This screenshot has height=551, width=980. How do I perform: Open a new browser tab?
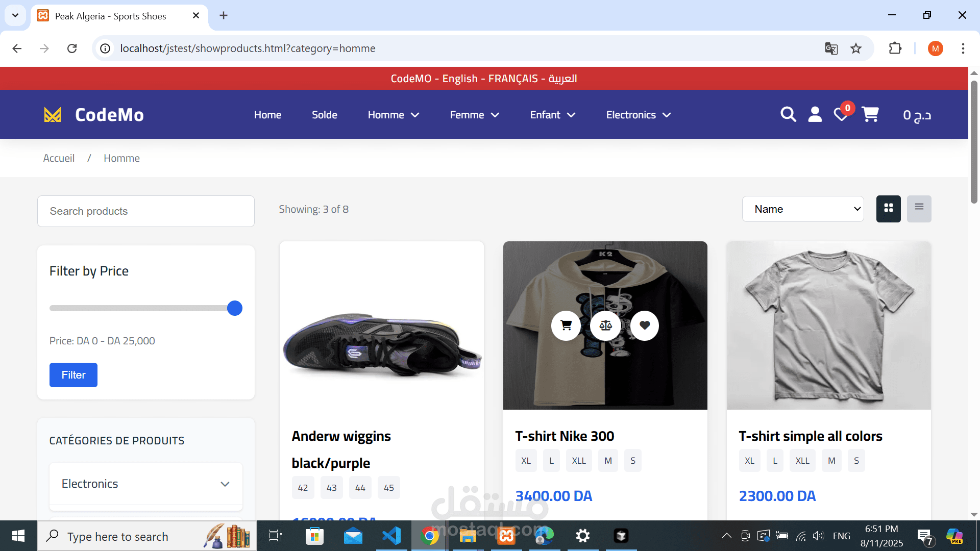[x=224, y=15]
